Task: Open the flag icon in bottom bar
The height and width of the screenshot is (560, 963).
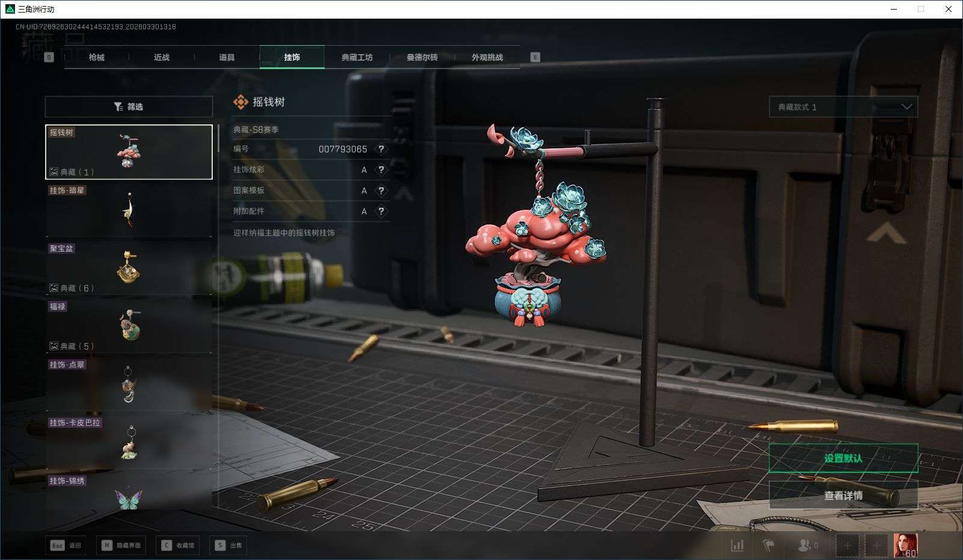Action: pos(768,545)
